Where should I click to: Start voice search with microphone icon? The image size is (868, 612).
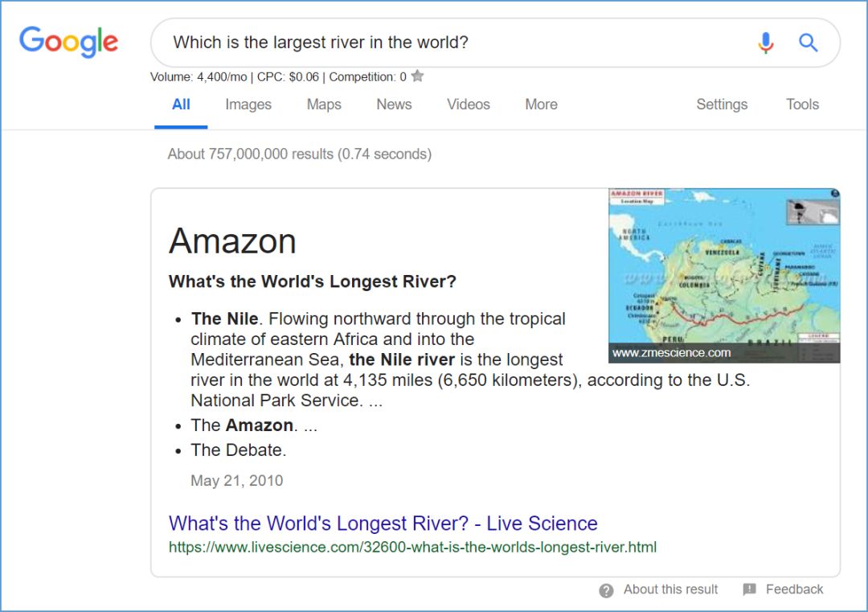[766, 43]
